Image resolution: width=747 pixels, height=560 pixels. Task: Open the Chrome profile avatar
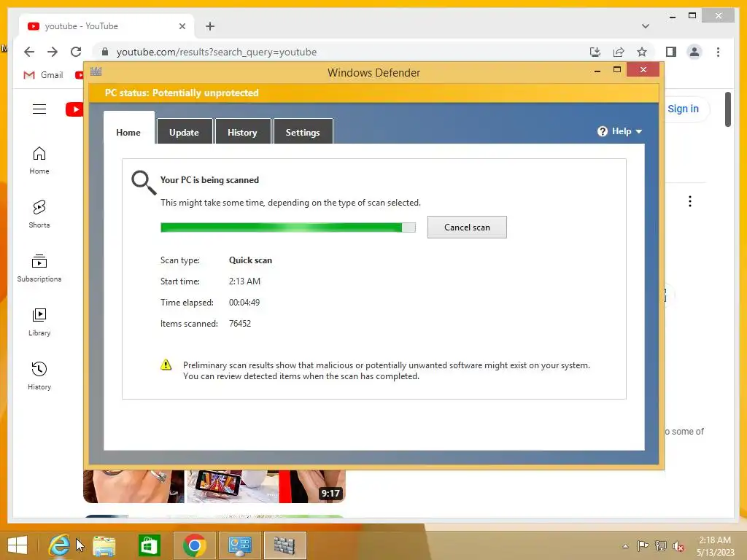pyautogui.click(x=694, y=52)
